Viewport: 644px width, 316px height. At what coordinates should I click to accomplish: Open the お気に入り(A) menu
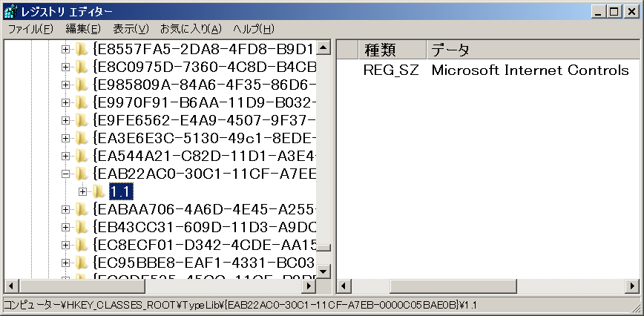(x=191, y=29)
